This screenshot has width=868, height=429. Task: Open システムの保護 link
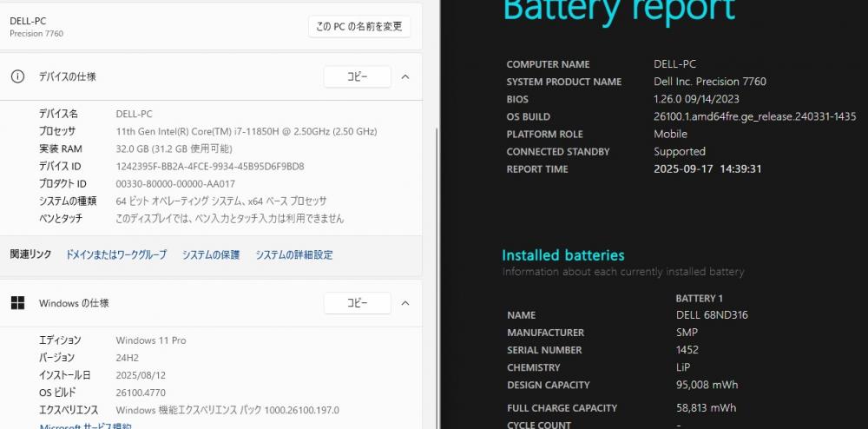(x=211, y=254)
